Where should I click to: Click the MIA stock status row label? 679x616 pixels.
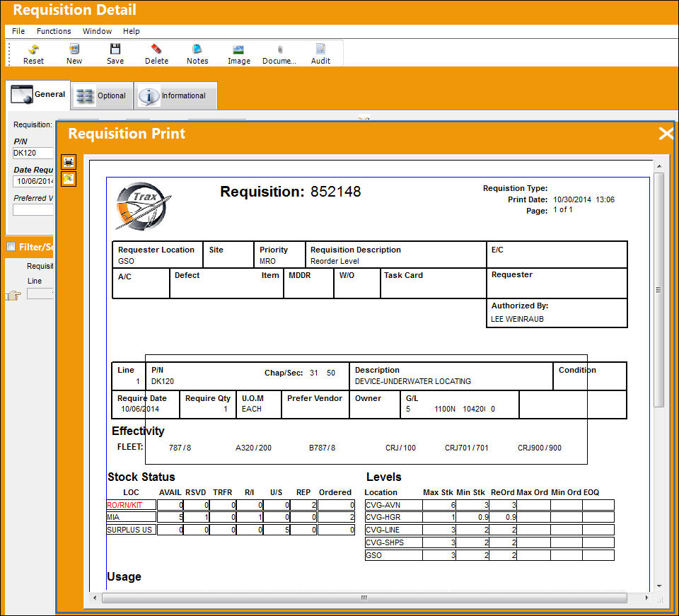coord(132,517)
